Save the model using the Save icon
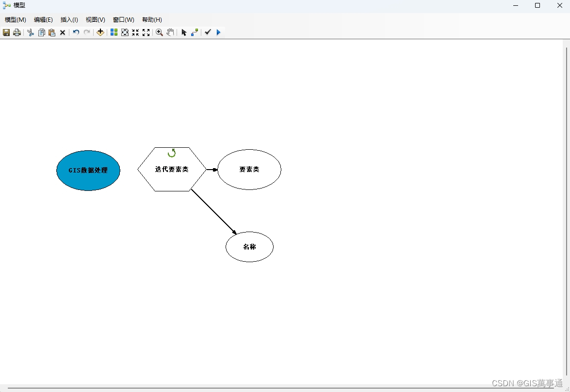This screenshot has height=392, width=570. point(6,32)
